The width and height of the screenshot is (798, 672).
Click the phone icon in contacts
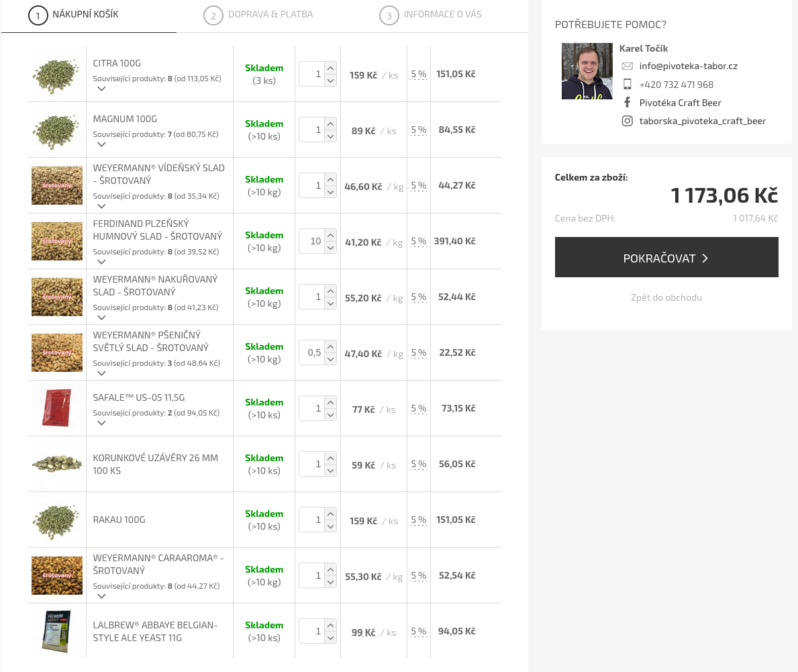(x=627, y=85)
